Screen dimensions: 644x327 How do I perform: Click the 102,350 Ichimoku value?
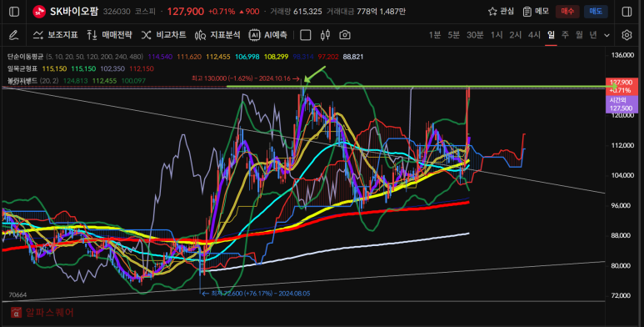(x=112, y=68)
